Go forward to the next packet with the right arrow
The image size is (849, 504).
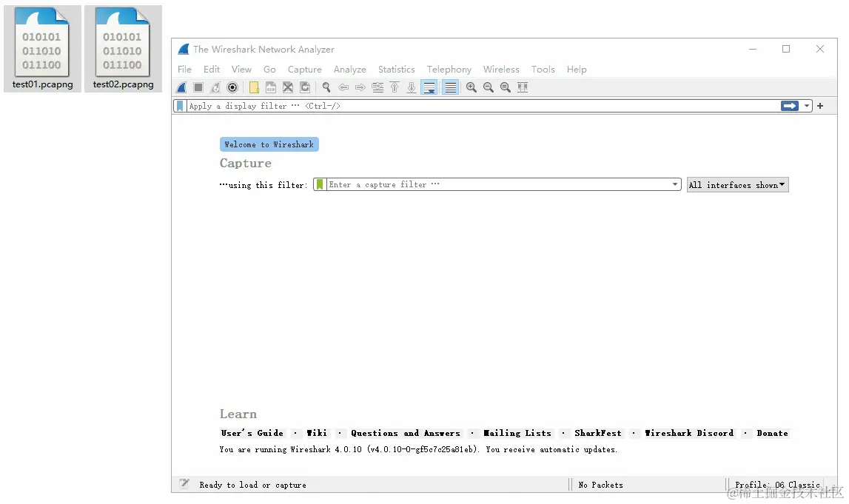coord(360,87)
